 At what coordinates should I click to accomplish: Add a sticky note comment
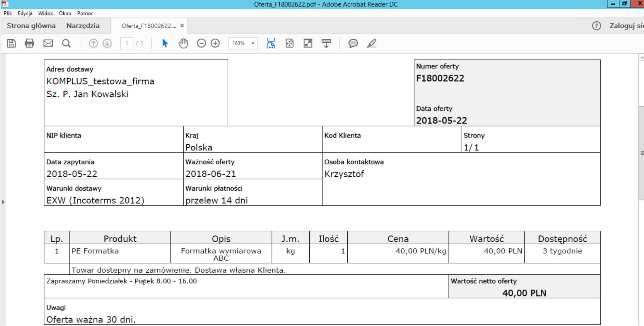pyautogui.click(x=353, y=43)
